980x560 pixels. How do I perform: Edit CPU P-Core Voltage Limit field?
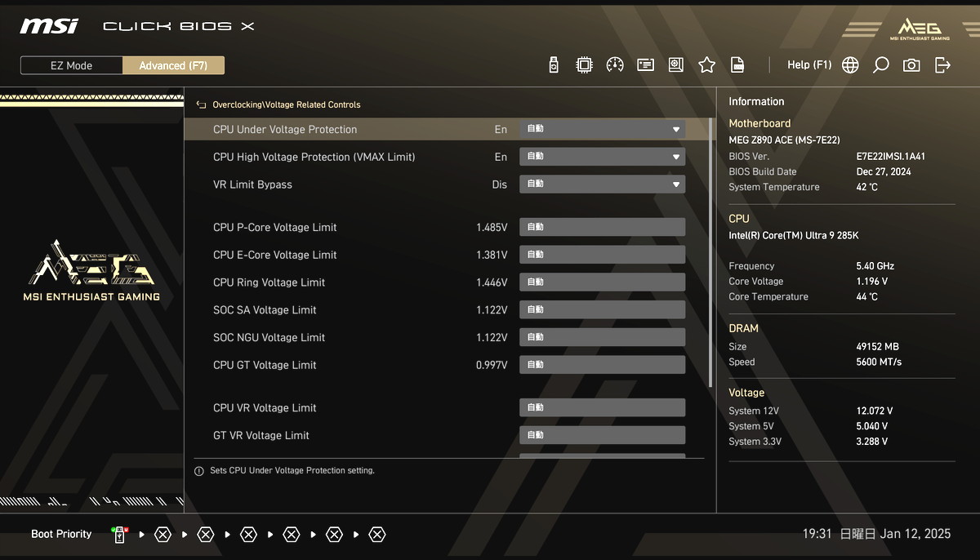pyautogui.click(x=602, y=227)
